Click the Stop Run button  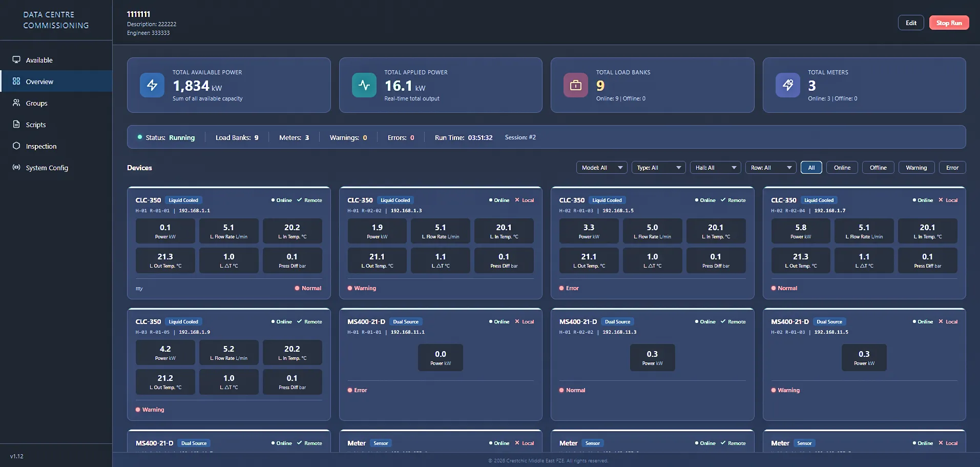coord(948,23)
